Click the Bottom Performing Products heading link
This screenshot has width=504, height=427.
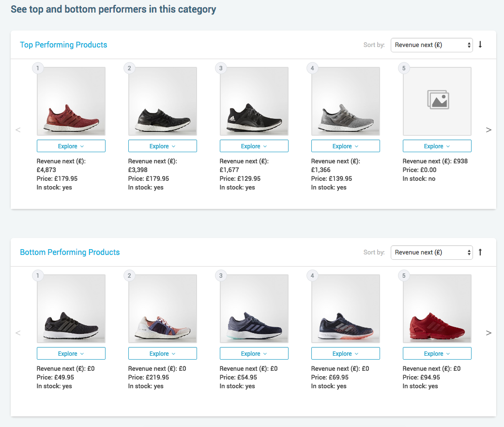coord(70,253)
